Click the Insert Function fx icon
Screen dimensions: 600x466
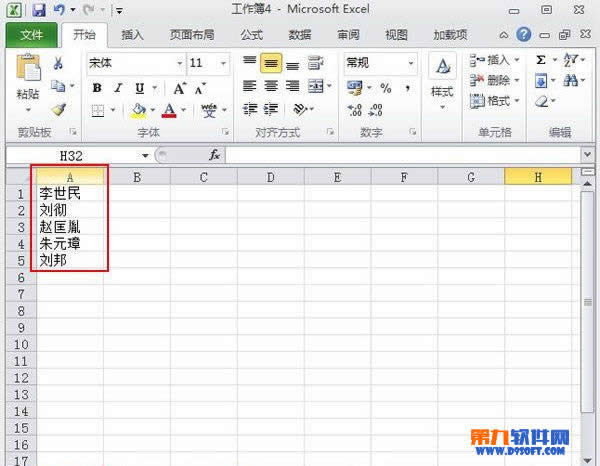(x=214, y=155)
